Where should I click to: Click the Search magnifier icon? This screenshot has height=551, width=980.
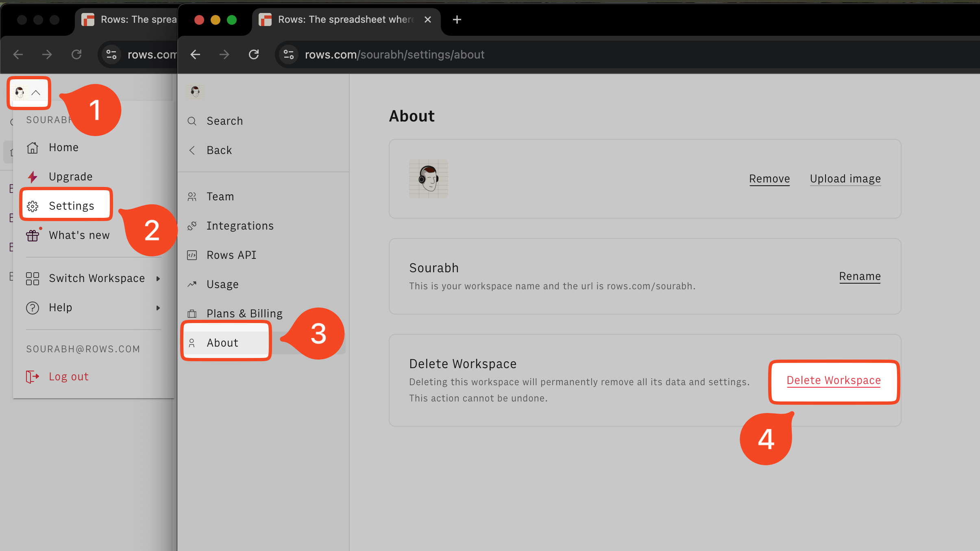coord(192,121)
